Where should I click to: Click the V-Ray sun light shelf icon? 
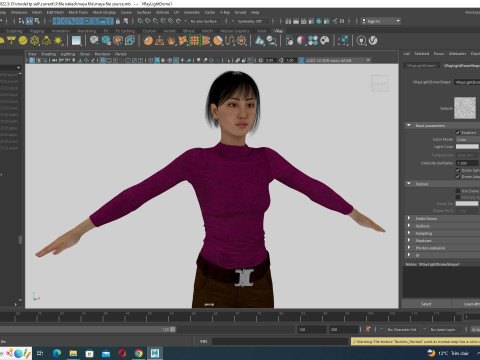(x=58, y=41)
